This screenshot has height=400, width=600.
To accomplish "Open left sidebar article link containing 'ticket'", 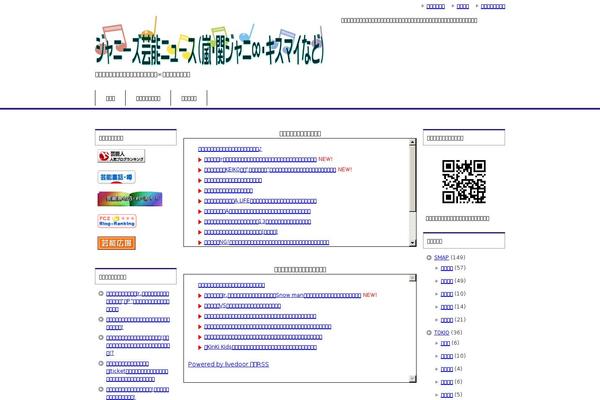I will 137,371.
